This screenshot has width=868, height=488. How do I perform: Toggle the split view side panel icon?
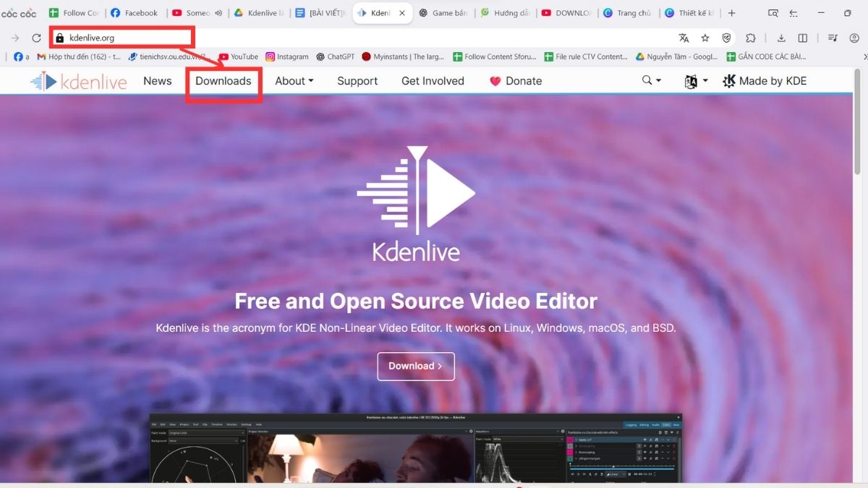[x=802, y=38]
